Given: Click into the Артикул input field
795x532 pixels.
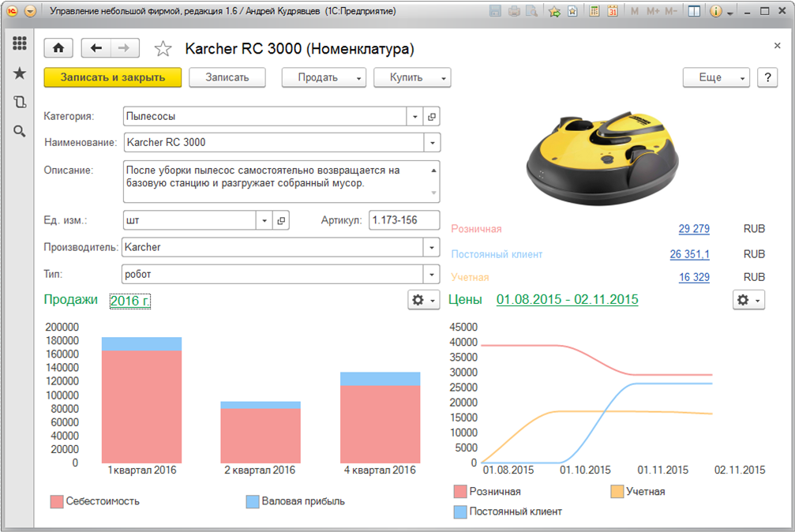Looking at the screenshot, I should [403, 220].
